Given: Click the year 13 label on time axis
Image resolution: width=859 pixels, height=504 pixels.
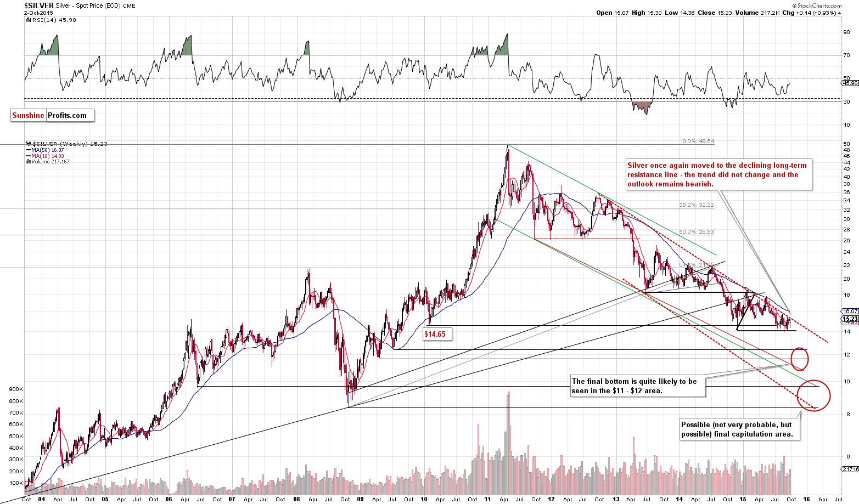Looking at the screenshot, I should pos(615,500).
